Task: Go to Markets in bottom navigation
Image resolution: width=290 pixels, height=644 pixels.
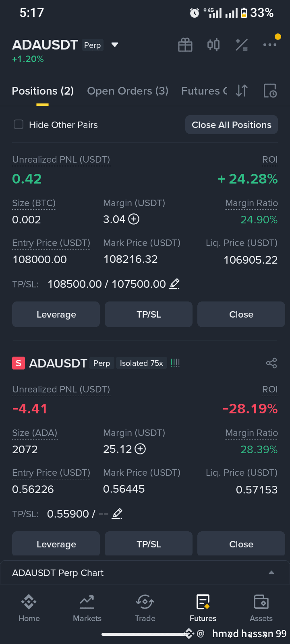Action: point(87,608)
